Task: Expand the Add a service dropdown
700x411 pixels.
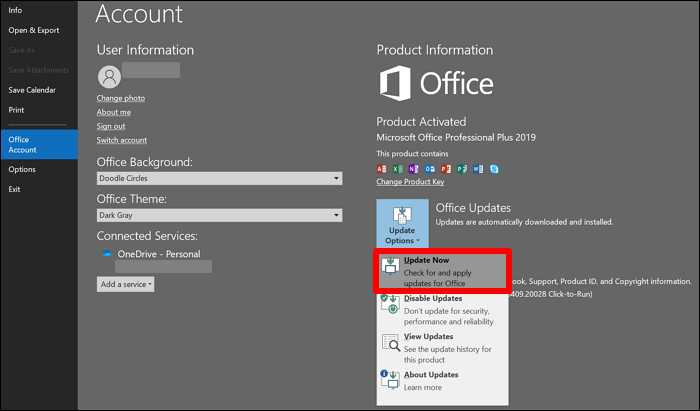Action: [x=126, y=284]
